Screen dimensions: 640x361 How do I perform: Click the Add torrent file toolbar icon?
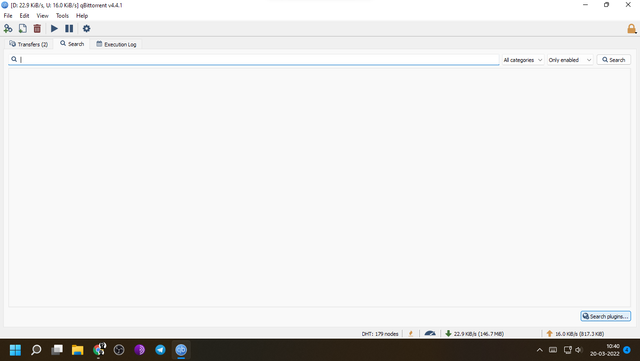[x=22, y=29]
